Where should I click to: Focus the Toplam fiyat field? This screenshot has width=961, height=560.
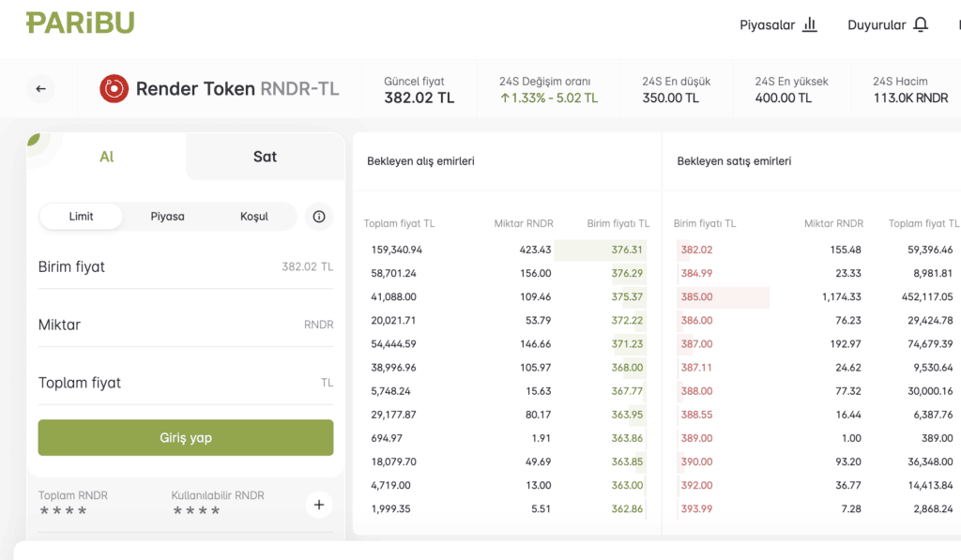click(186, 384)
